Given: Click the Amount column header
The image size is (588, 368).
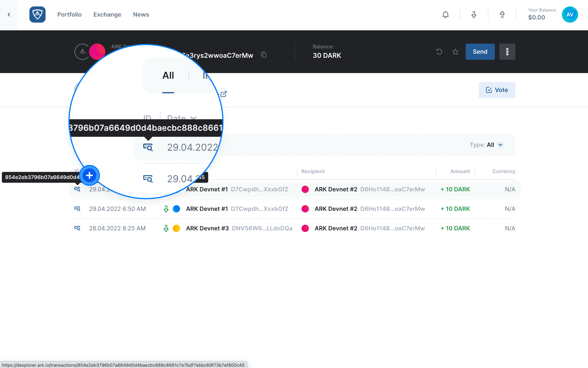Looking at the screenshot, I should (460, 171).
